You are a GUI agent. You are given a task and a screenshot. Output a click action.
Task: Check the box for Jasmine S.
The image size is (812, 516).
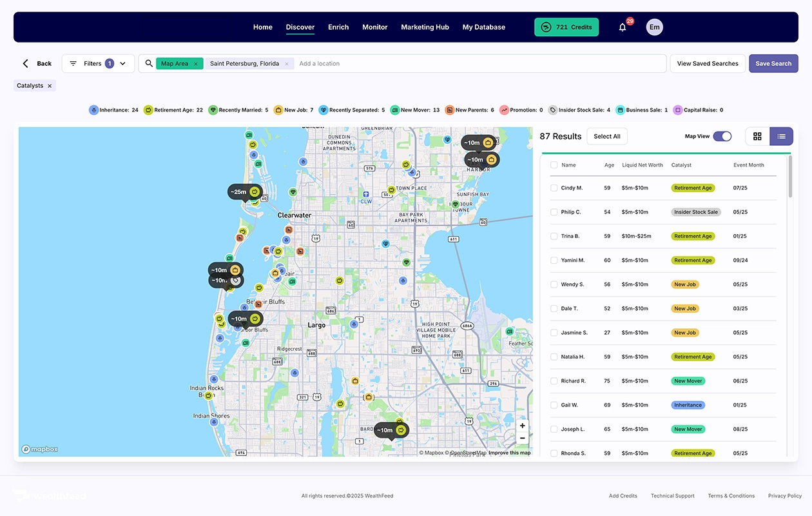[554, 333]
